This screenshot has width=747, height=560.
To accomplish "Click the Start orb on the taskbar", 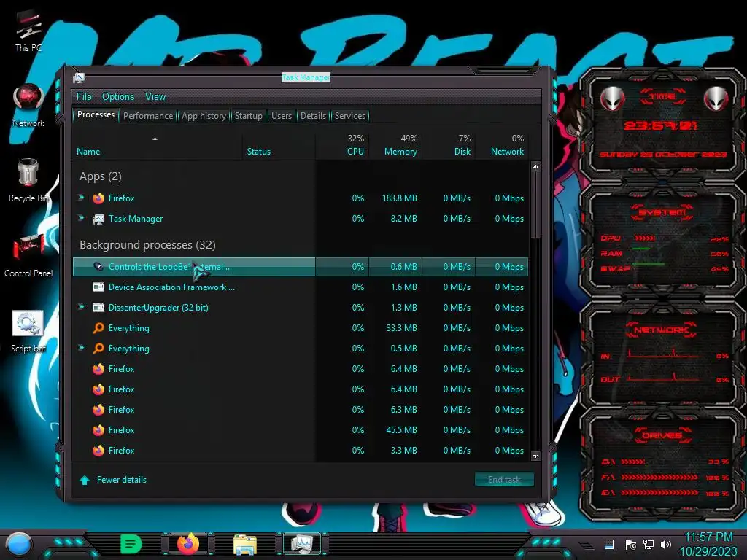I will (18, 544).
